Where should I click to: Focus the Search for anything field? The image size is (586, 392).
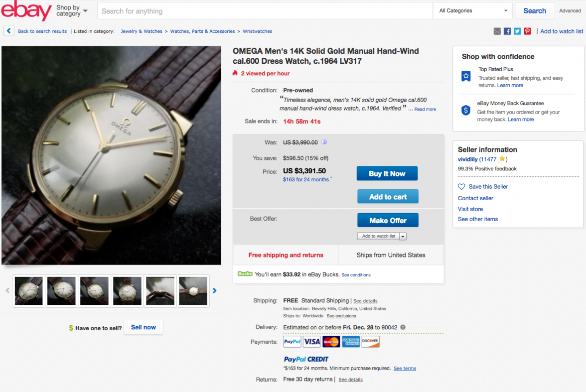click(265, 11)
